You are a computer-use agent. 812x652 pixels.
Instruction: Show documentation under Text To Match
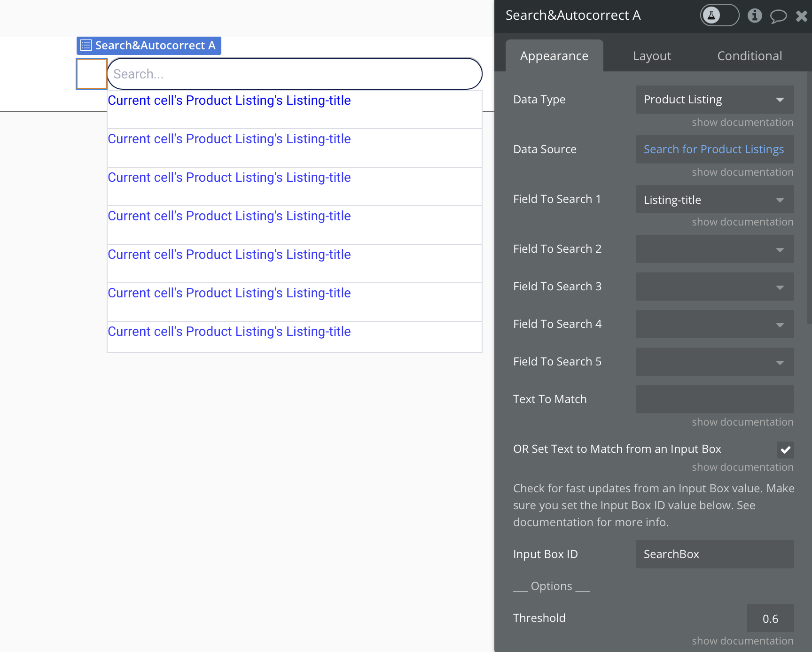pos(742,422)
